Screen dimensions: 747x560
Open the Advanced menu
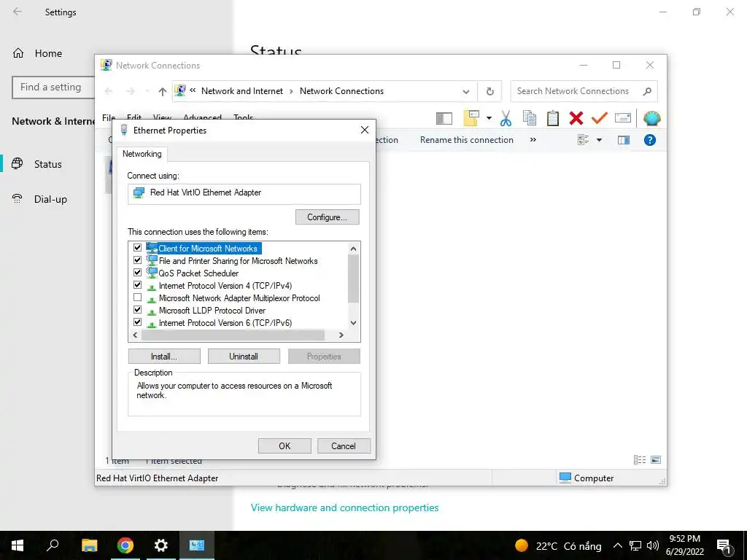click(x=202, y=117)
